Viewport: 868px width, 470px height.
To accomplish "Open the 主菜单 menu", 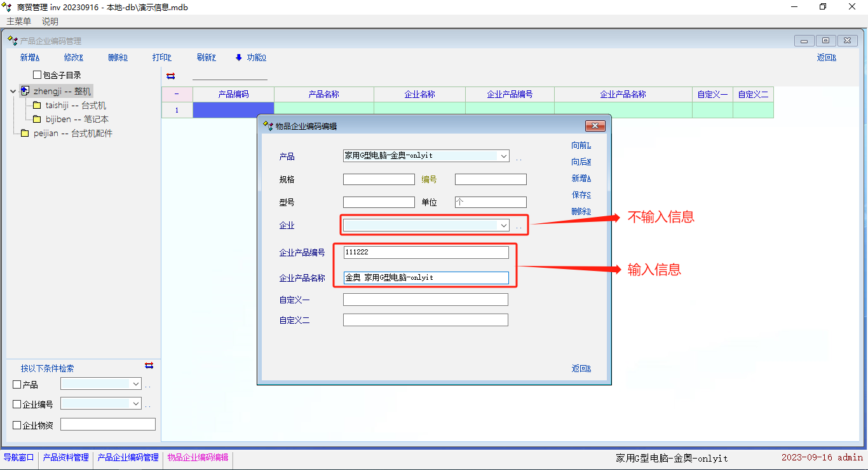I will tap(18, 21).
